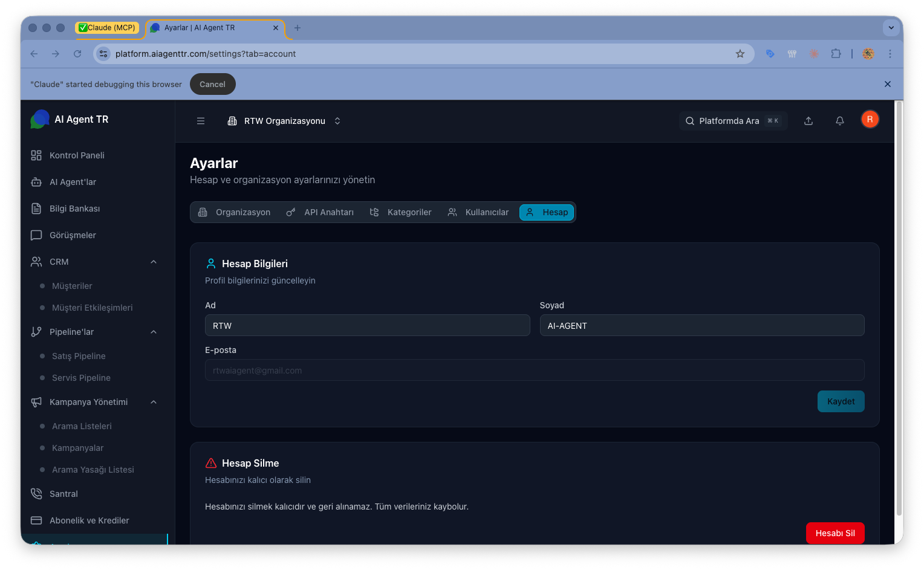Screen dimensions: 924x570
Task: Open notifications bell icon
Action: [840, 121]
